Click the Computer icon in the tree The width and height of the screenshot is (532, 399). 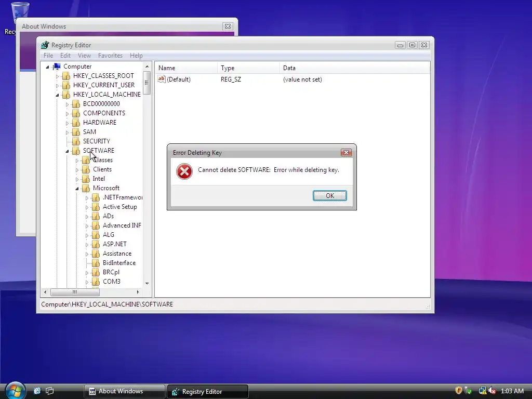[57, 66]
